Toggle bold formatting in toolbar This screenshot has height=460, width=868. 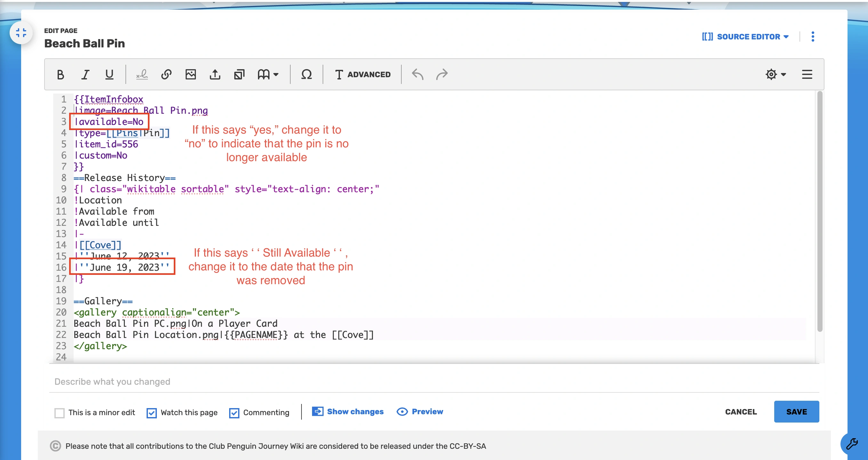tap(60, 74)
